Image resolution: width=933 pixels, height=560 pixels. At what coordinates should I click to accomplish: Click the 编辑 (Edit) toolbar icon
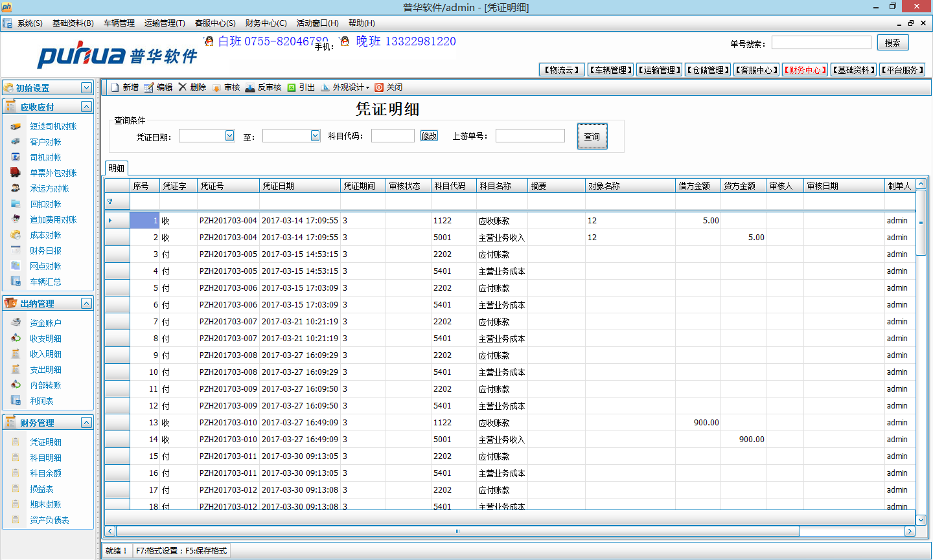(x=149, y=87)
